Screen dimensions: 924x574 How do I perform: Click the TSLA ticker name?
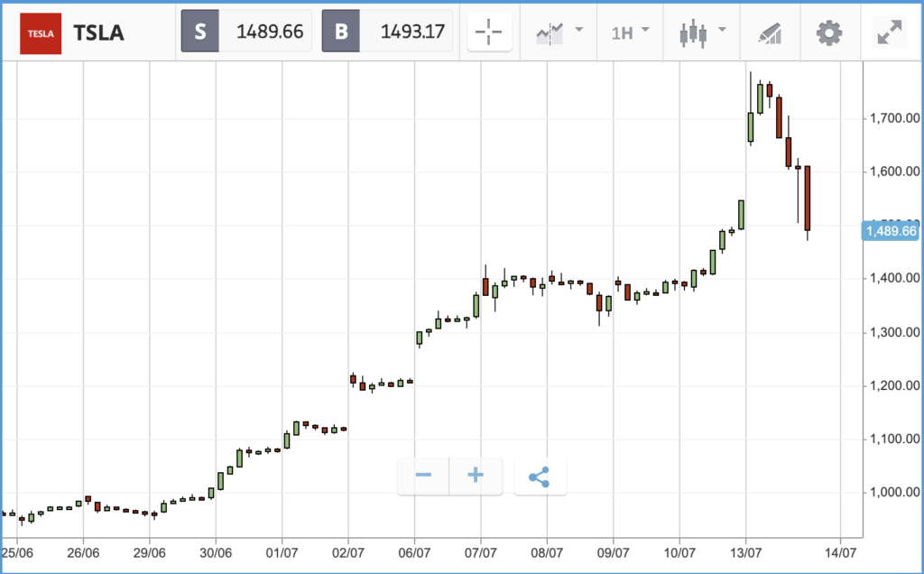click(98, 33)
